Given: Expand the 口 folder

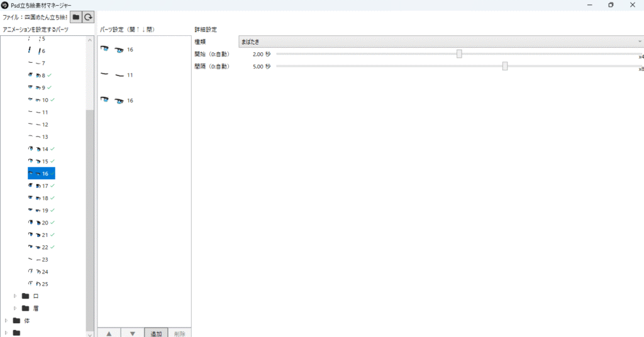Looking at the screenshot, I should point(16,296).
